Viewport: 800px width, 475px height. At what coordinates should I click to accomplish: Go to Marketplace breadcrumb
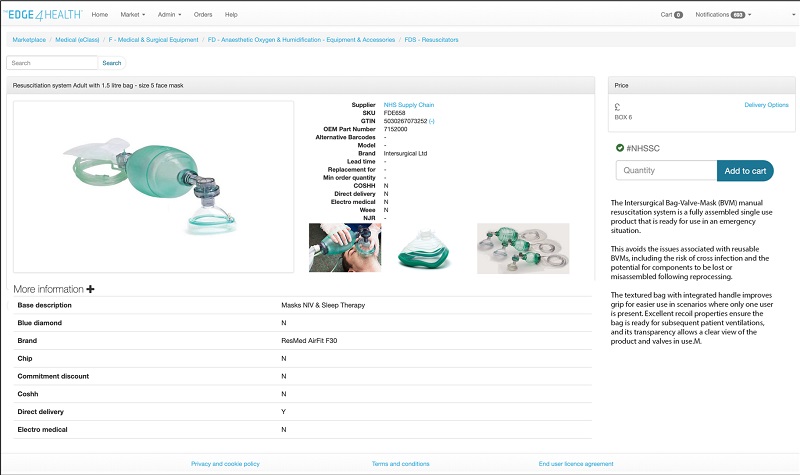coord(29,40)
